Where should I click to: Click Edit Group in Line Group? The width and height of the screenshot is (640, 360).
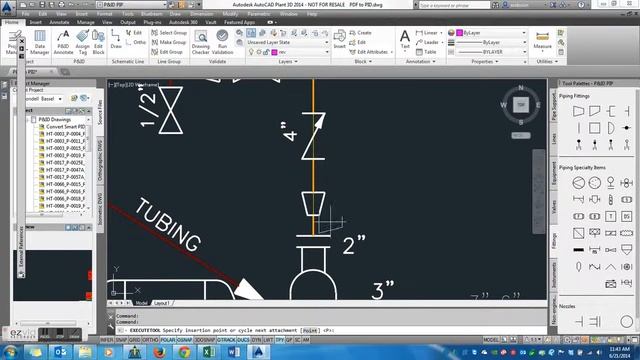[x=167, y=52]
